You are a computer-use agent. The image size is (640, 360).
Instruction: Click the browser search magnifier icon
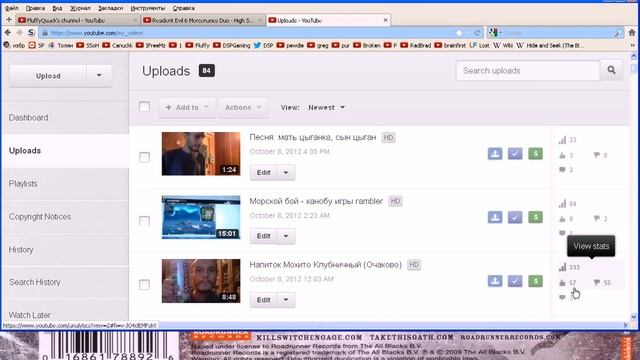tap(618, 33)
